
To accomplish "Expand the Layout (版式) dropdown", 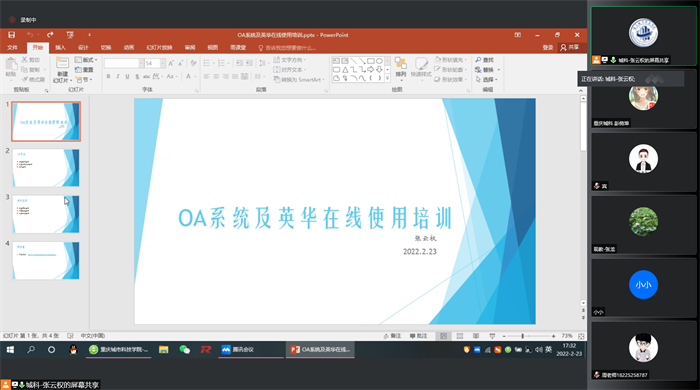I will coord(86,60).
